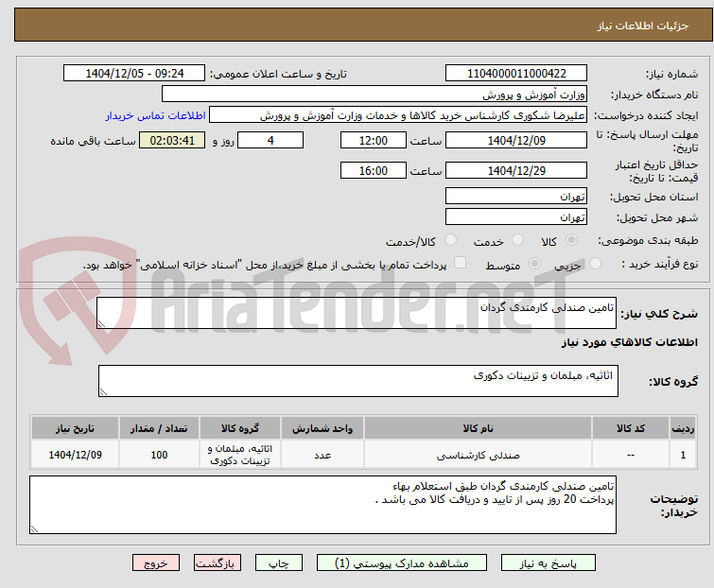This screenshot has height=588, width=714.
Task: Click the صندلی کارشناسی cell
Action: [x=479, y=455]
